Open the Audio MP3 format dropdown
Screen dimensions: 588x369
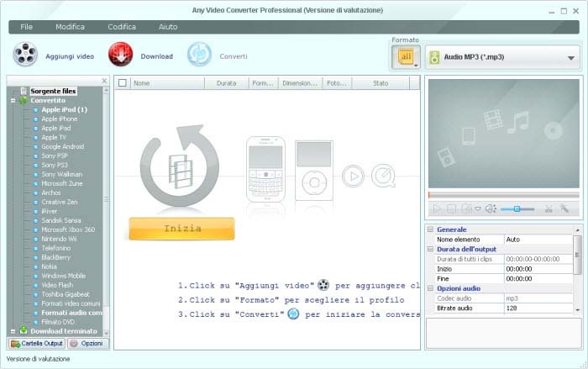pyautogui.click(x=503, y=57)
